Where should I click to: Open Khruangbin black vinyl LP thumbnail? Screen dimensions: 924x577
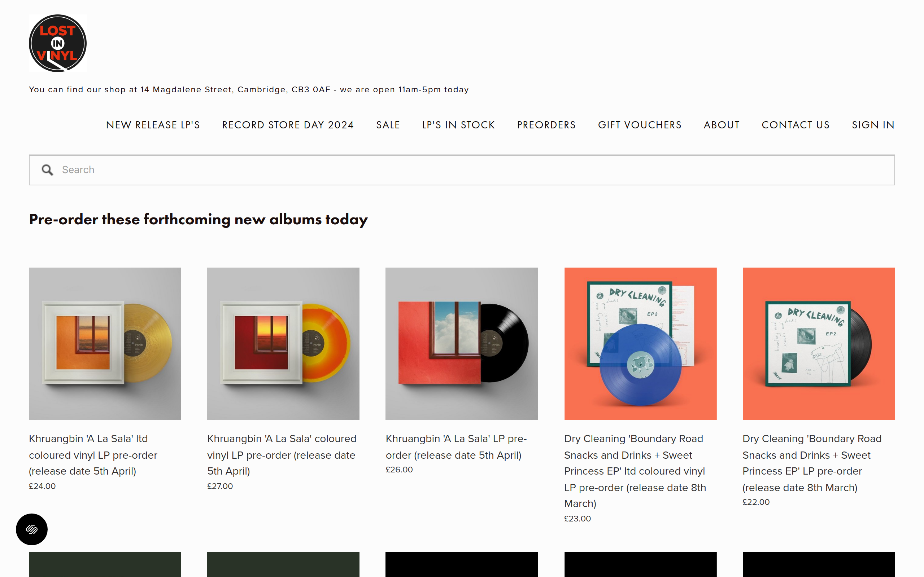pyautogui.click(x=462, y=343)
